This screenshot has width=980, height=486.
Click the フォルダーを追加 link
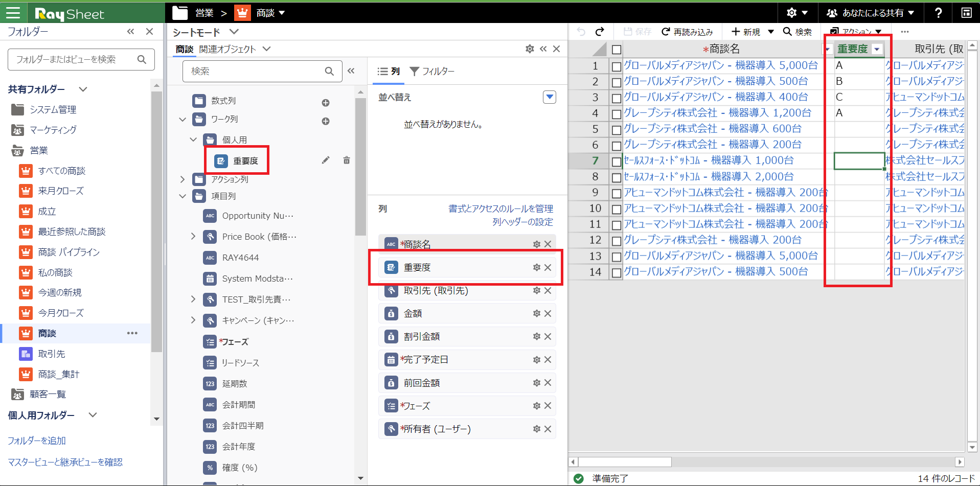(37, 441)
